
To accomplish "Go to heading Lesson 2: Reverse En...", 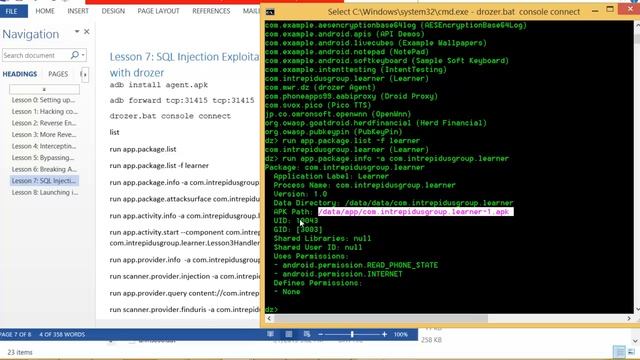I will (44, 123).
